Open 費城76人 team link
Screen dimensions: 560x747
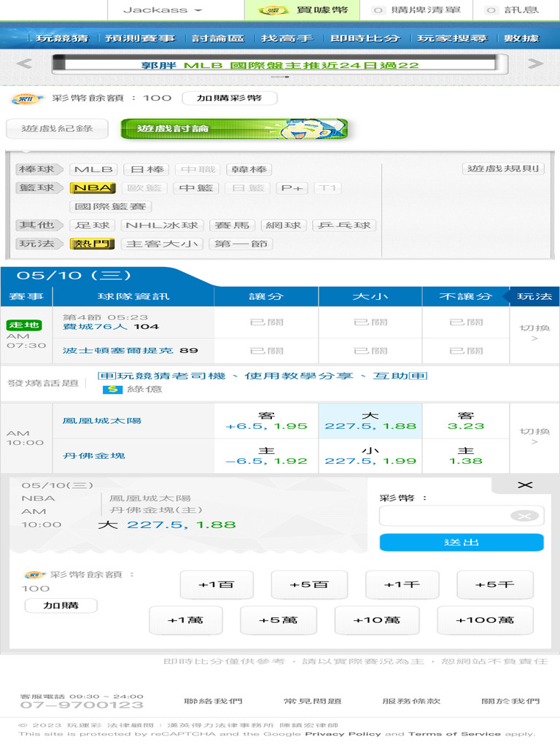(95, 327)
